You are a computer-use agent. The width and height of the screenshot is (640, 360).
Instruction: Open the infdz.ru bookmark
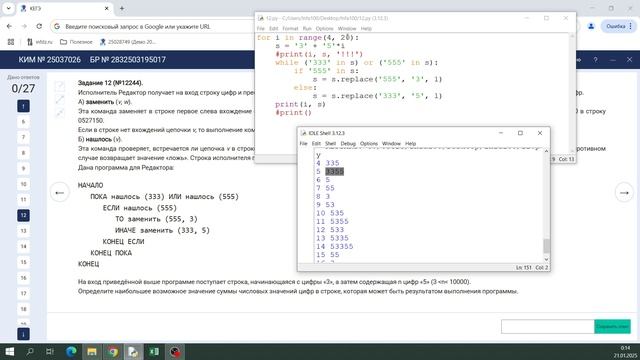pyautogui.click(x=40, y=42)
